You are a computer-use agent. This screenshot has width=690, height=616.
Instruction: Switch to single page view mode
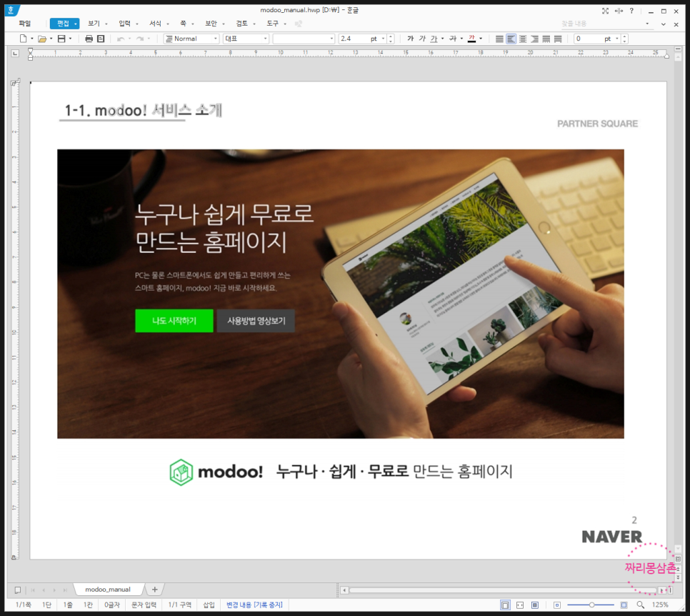tap(505, 605)
